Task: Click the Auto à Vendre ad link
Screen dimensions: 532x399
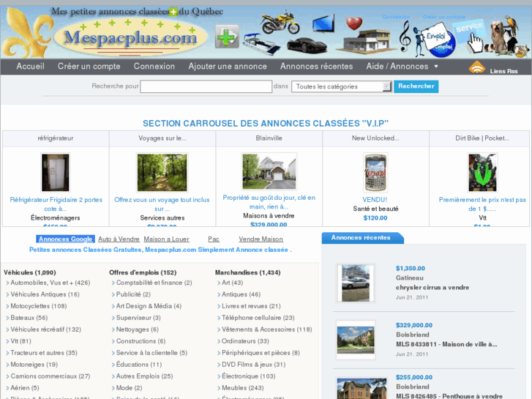Action: [x=119, y=239]
